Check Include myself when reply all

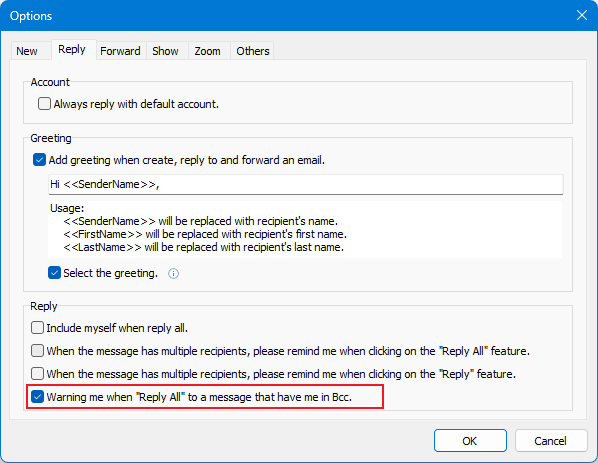(37, 328)
